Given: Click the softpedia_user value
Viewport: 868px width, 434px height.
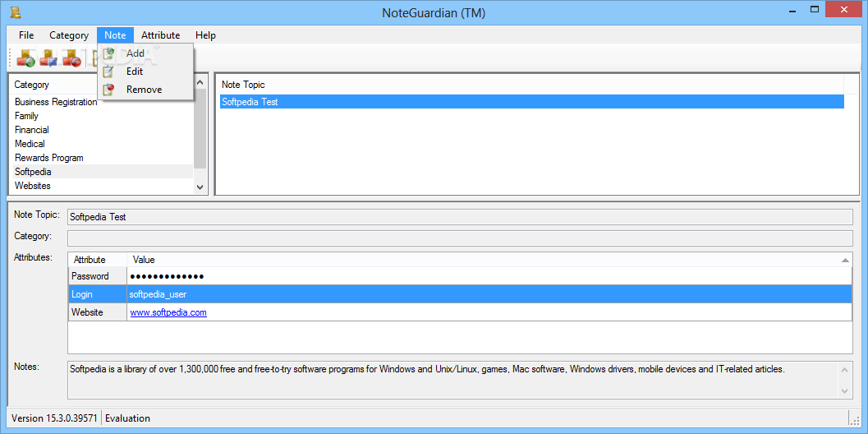Looking at the screenshot, I should (x=158, y=294).
